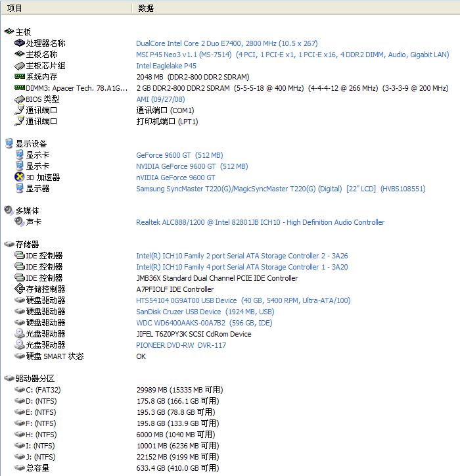Select the 195.3 GB (78.8 GB 可用) value
Viewport: 460px width, 476px height.
(x=175, y=412)
